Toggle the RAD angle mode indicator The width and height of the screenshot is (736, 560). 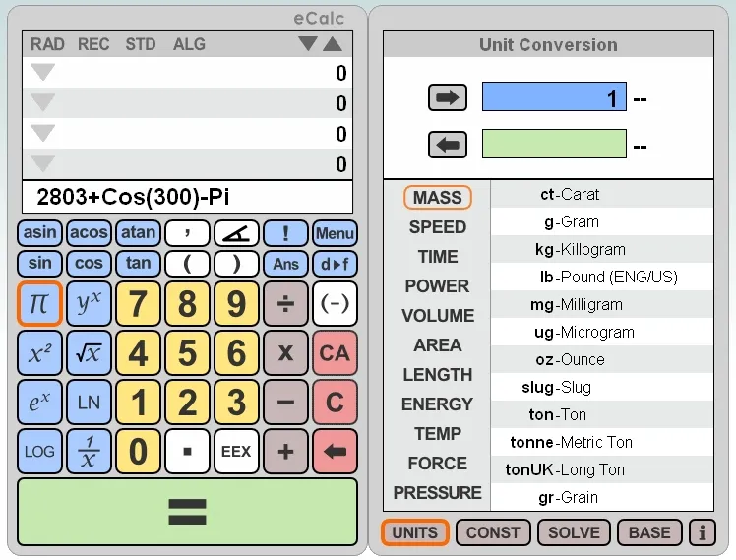tap(47, 44)
